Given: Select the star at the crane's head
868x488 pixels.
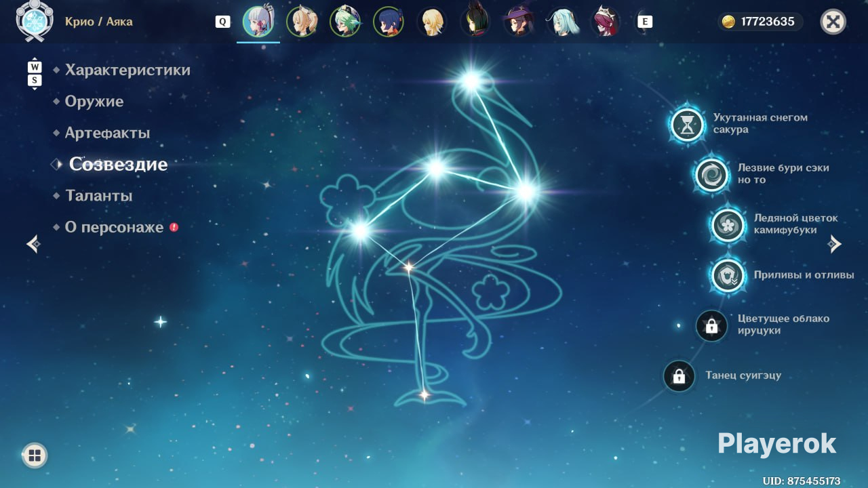Looking at the screenshot, I should pos(471,81).
